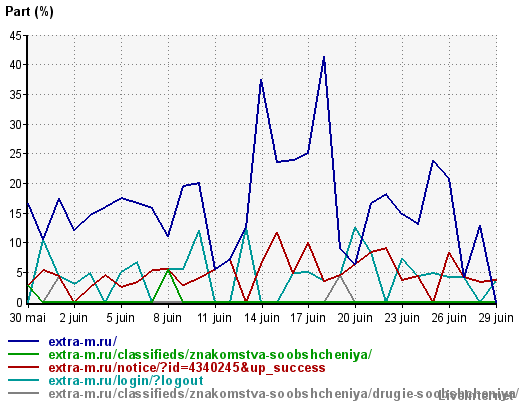Click the 11 juin x-axis label
The height and width of the screenshot is (405, 520).
pyautogui.click(x=215, y=318)
